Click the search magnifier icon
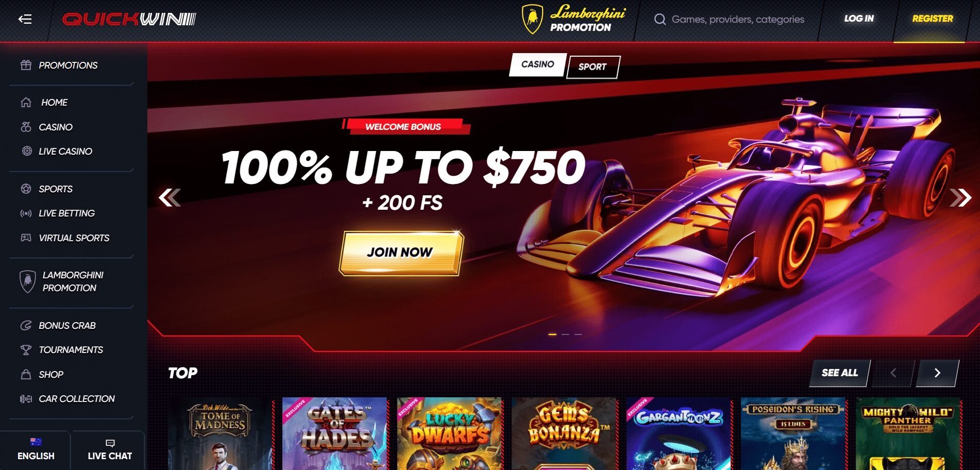 [660, 20]
